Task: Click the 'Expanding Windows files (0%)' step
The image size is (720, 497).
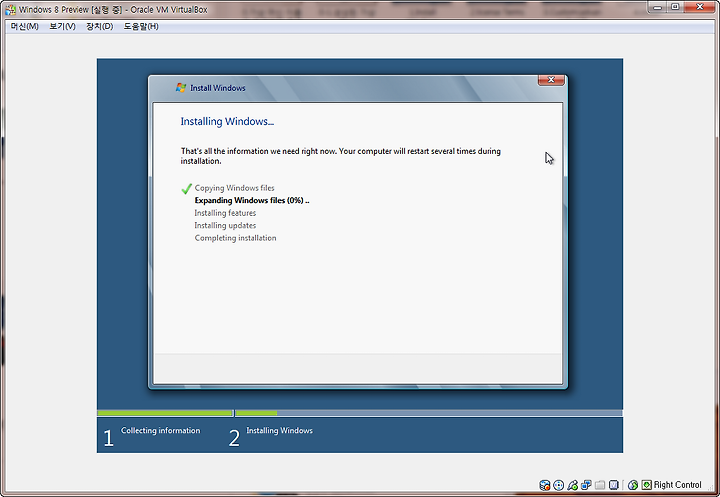Action: pos(252,200)
